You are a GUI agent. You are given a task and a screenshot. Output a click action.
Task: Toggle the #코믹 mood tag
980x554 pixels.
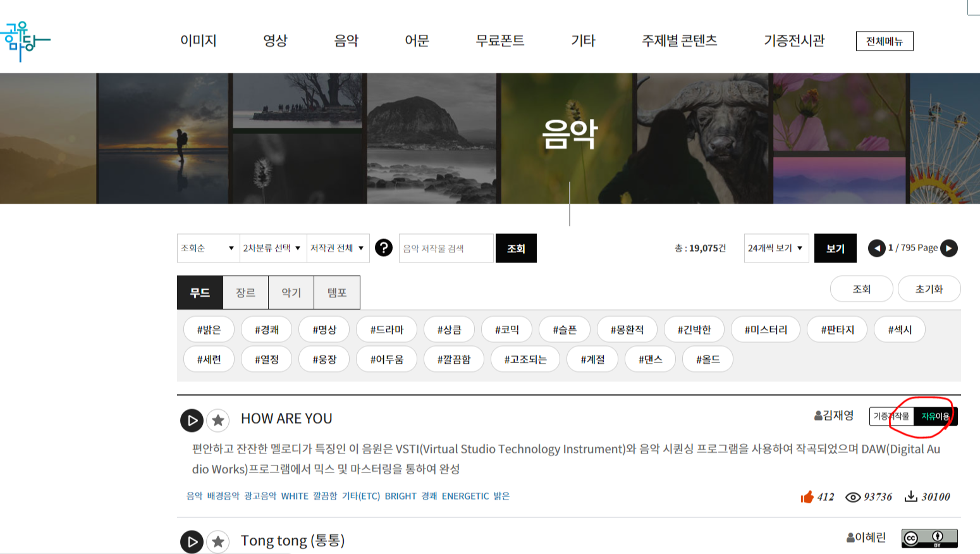(x=507, y=329)
